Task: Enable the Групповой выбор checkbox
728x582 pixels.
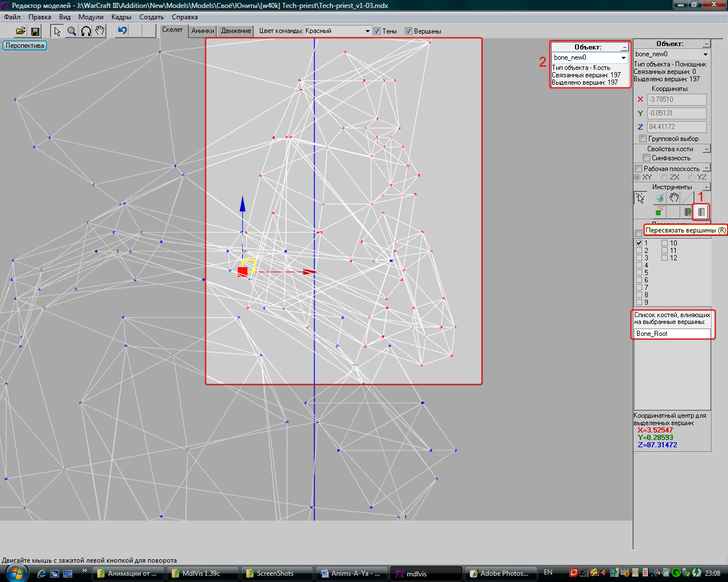Action: click(x=643, y=139)
